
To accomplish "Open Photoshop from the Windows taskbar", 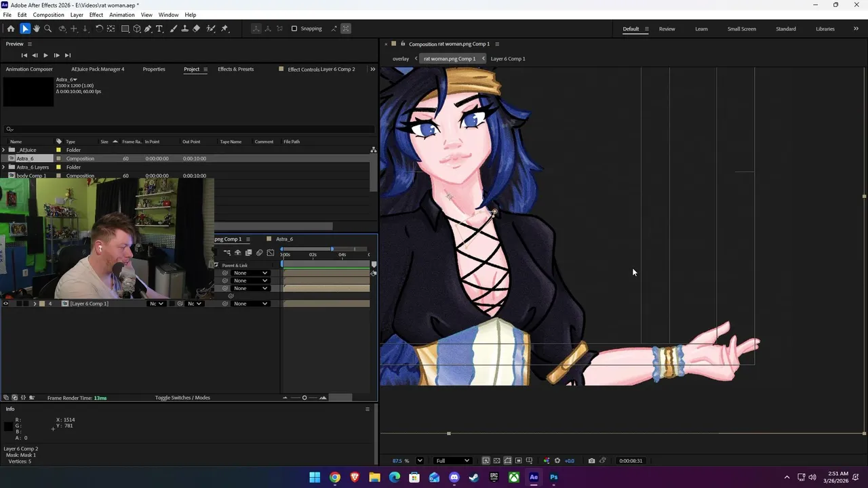I will (x=554, y=477).
